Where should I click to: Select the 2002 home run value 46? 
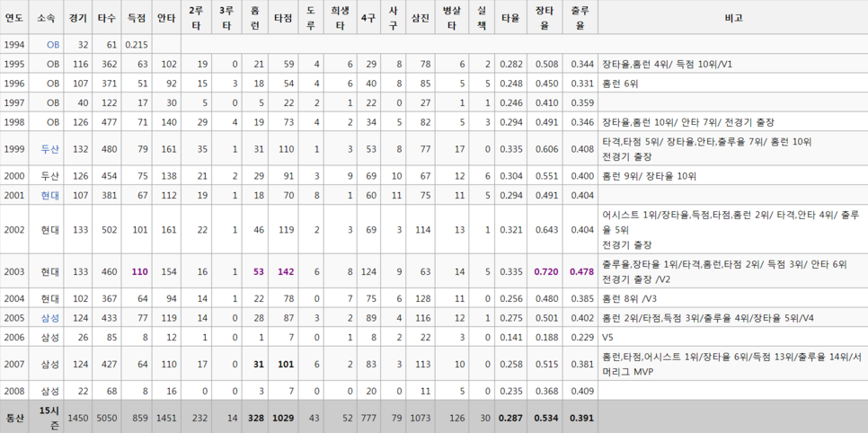click(x=259, y=230)
